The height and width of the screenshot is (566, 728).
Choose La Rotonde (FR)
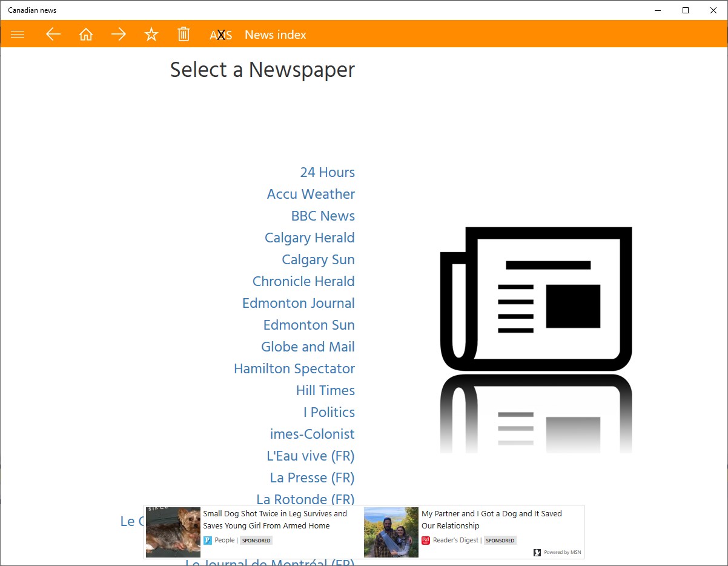point(306,499)
